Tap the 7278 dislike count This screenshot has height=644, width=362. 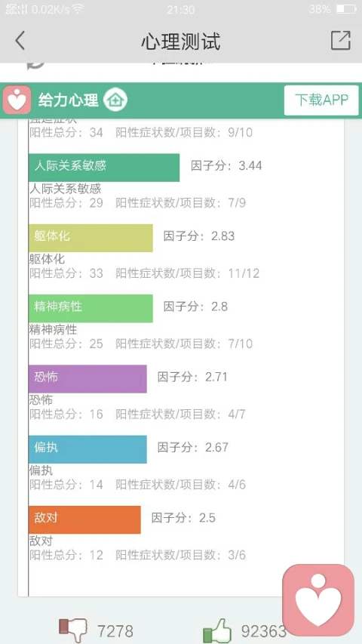click(115, 631)
